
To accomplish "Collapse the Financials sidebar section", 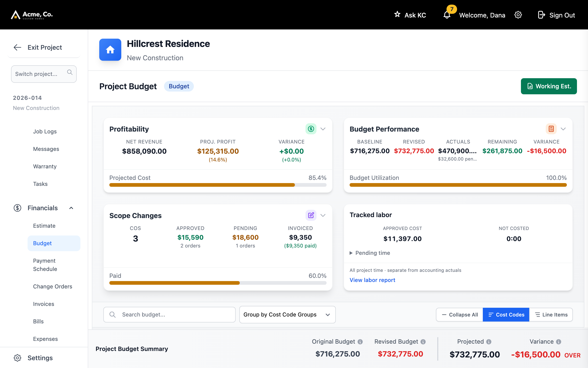I will 71,208.
